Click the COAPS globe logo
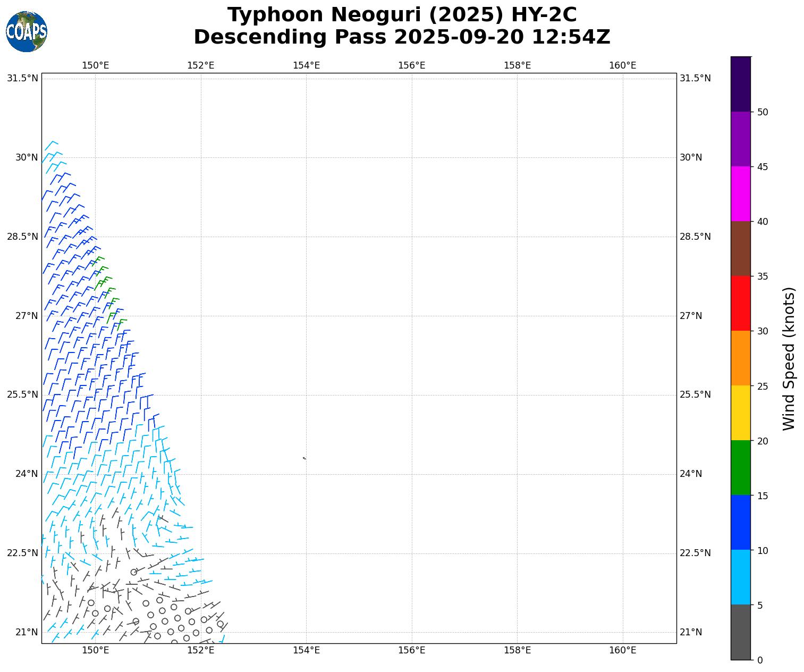Screen dimensions: 804x672 [x=27, y=32]
